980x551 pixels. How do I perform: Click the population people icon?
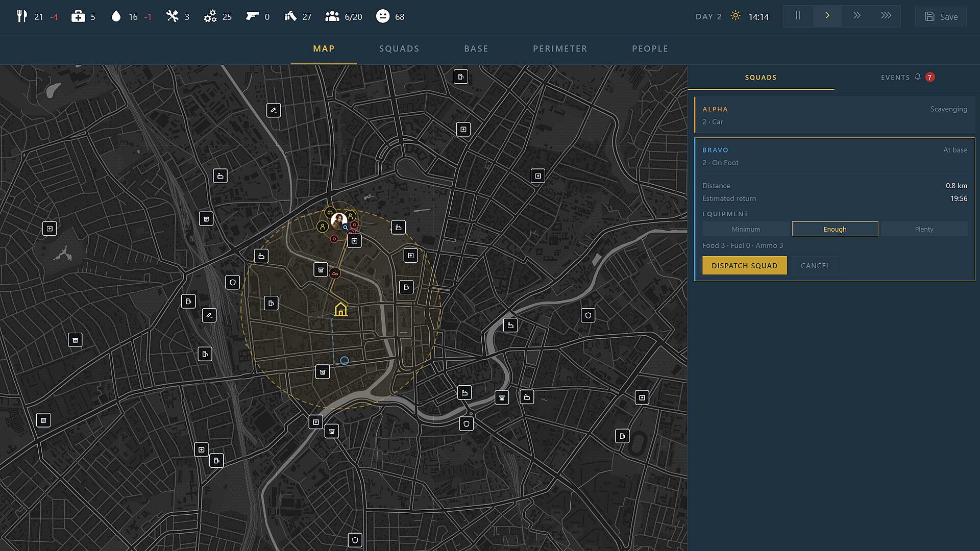[x=332, y=16]
